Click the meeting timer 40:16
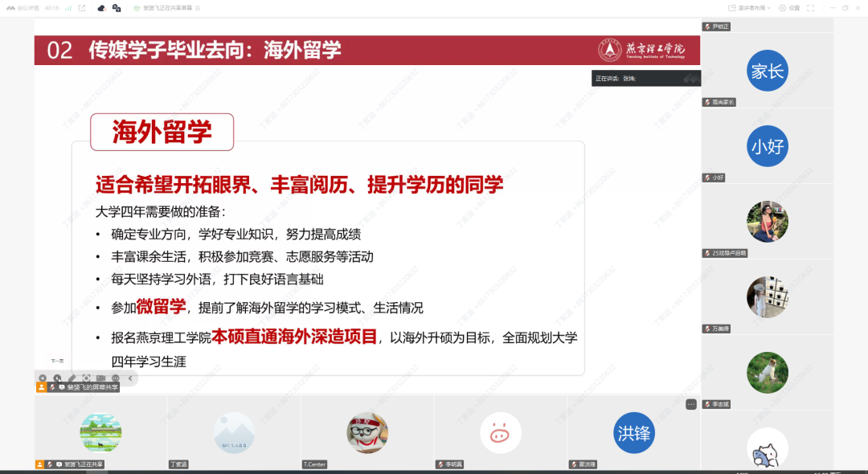Image resolution: width=868 pixels, height=474 pixels. point(51,8)
